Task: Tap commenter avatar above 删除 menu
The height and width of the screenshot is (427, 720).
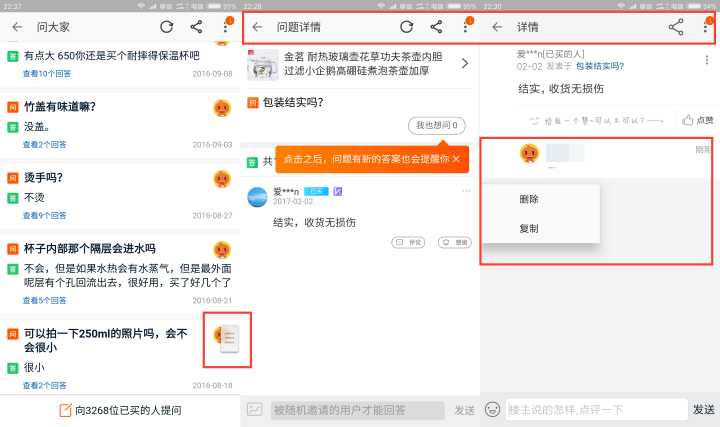Action: coord(529,153)
